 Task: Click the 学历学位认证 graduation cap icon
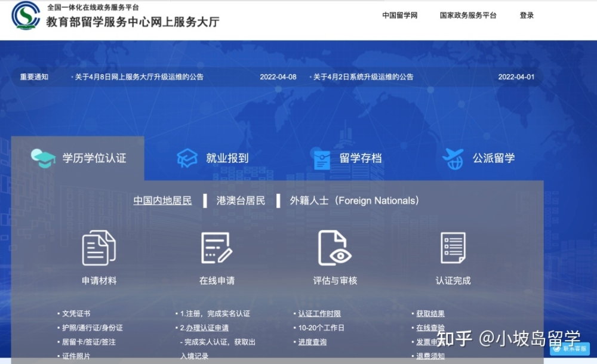coord(43,158)
